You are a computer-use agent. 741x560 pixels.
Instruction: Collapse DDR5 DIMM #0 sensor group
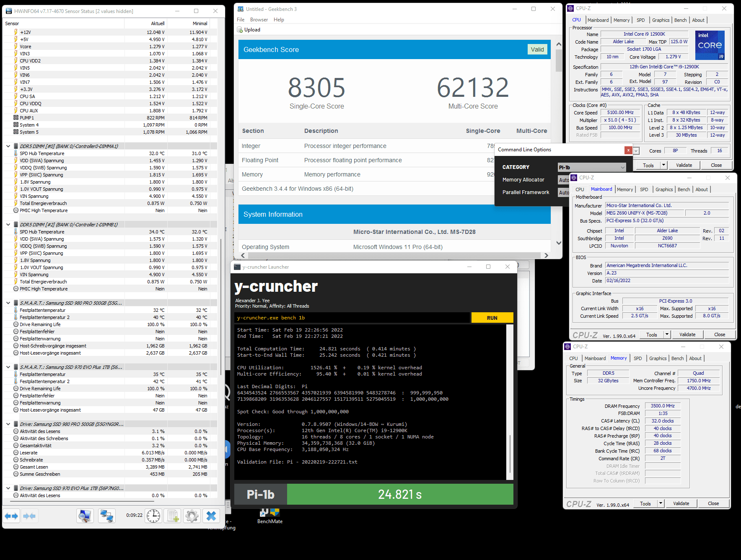coord(8,146)
